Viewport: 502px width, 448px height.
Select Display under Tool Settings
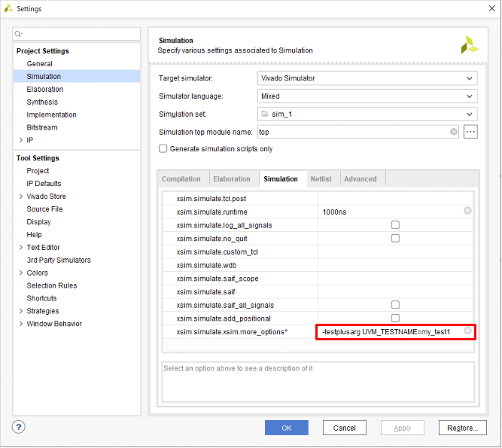38,222
